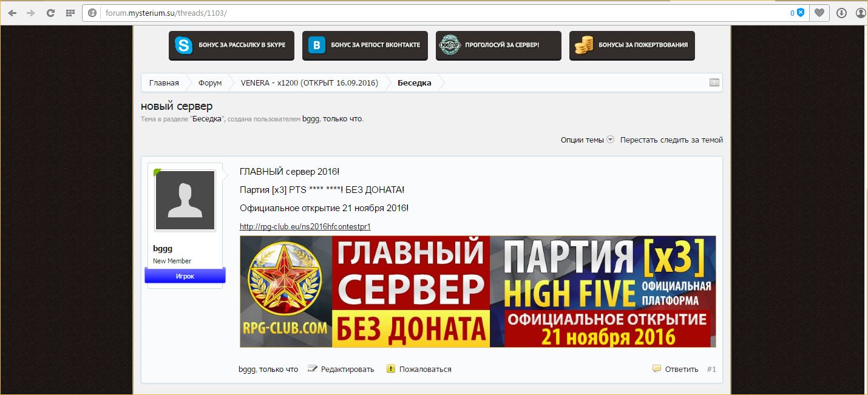Go back with the browser back arrow
Image resolution: width=868 pixels, height=395 pixels.
click(12, 13)
